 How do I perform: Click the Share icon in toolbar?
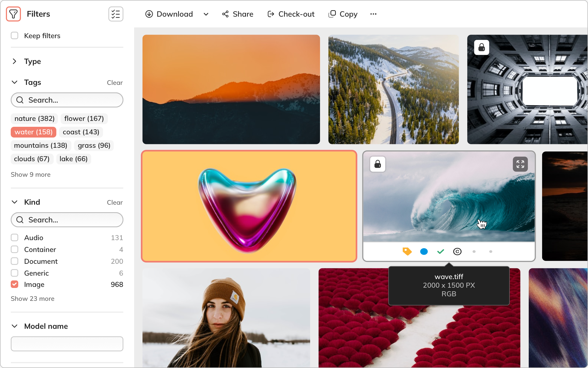coord(225,14)
